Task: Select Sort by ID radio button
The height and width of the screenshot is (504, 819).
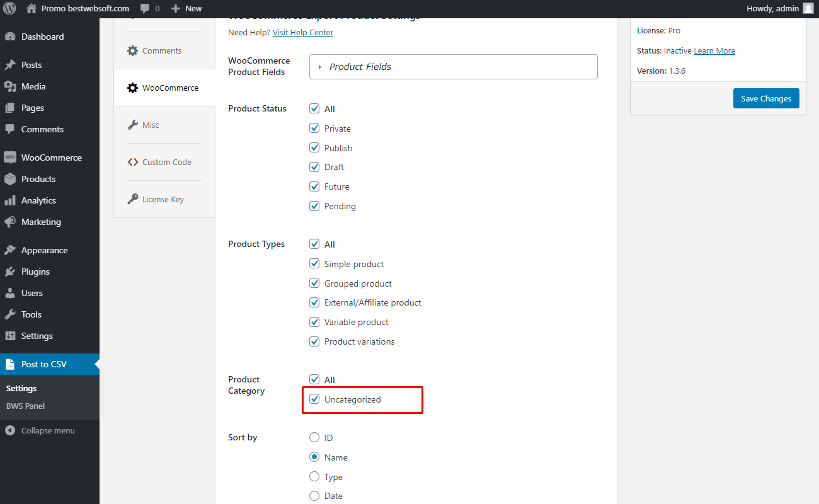Action: click(x=314, y=437)
